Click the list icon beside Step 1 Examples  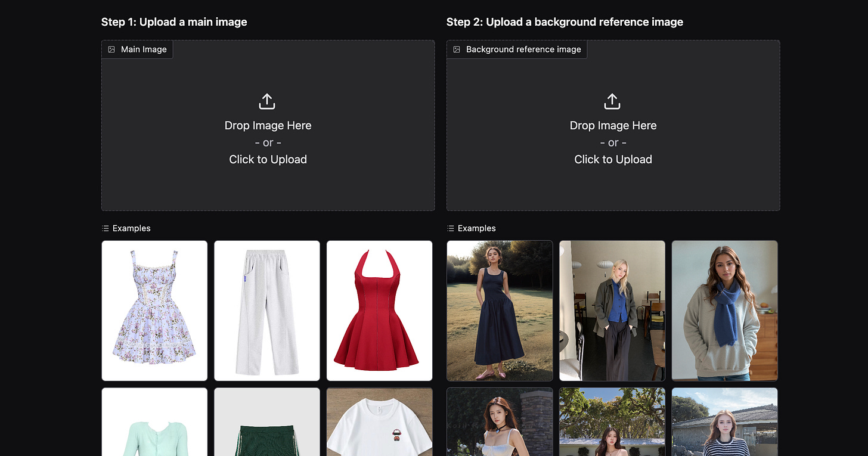pos(106,228)
